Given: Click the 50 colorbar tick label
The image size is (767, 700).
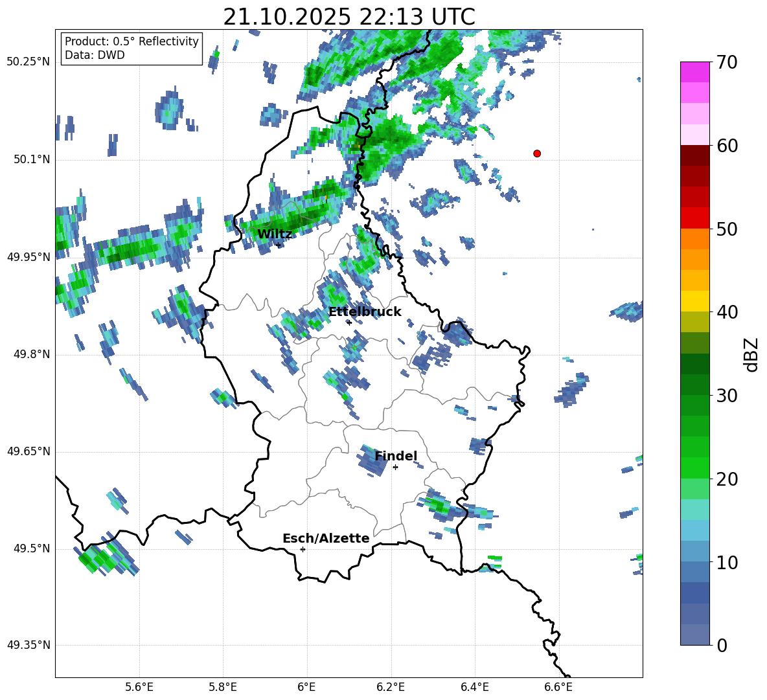Looking at the screenshot, I should click(x=727, y=229).
